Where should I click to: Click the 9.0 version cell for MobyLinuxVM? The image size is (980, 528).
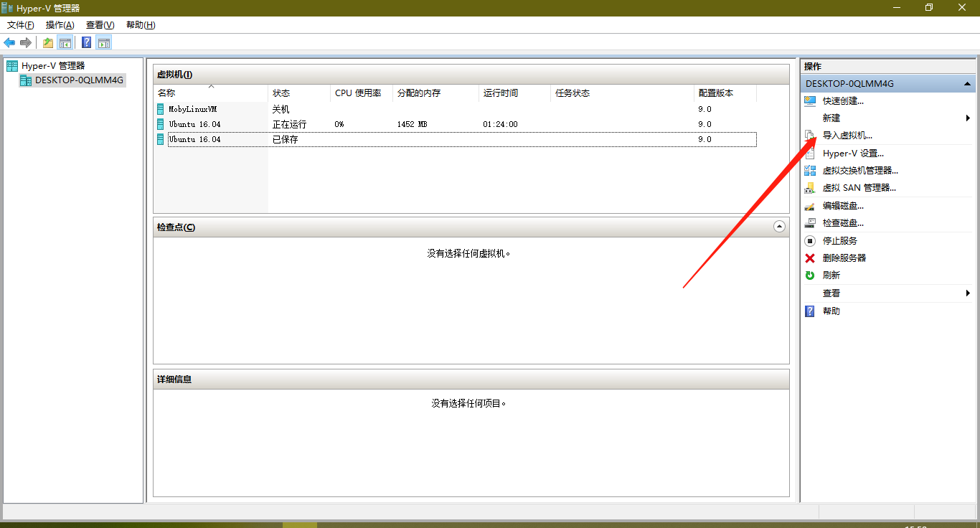[705, 110]
